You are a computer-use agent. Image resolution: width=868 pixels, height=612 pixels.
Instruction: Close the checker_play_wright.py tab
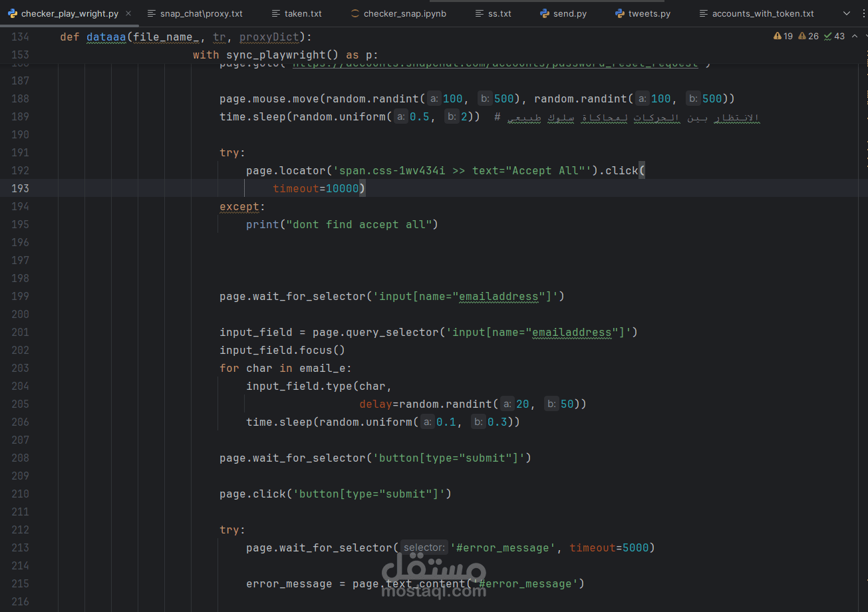click(x=128, y=13)
